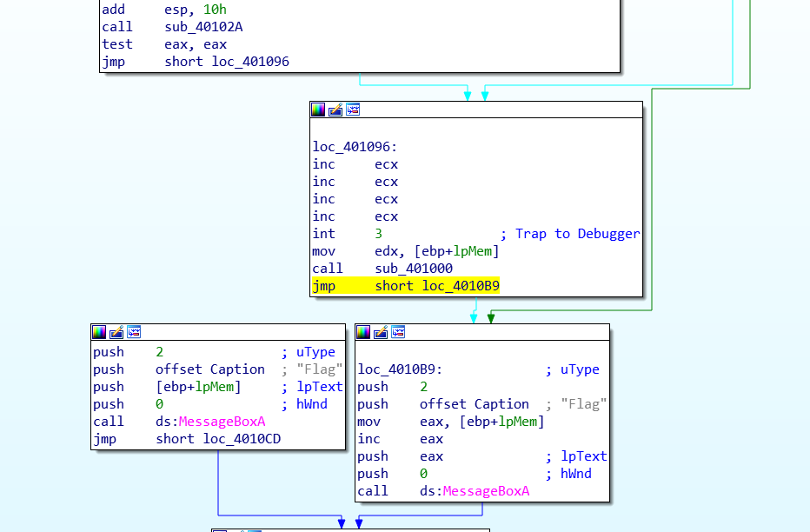Click group-nodes icon on jmp loc_4010CD block
The width and height of the screenshot is (810, 532).
pyautogui.click(x=135, y=332)
